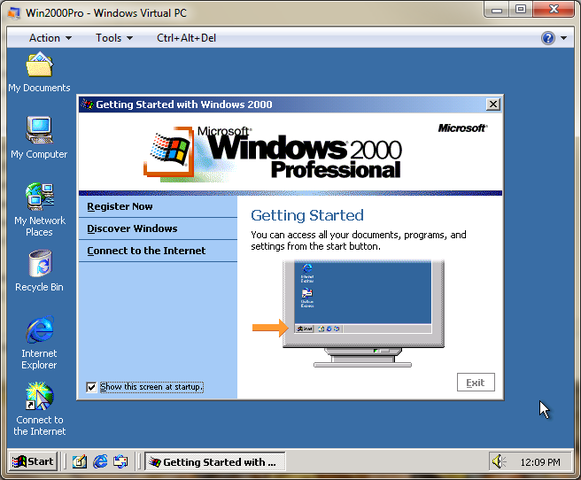Click the Windows 2000 Professional logo banner
The image size is (581, 480).
coord(273,154)
